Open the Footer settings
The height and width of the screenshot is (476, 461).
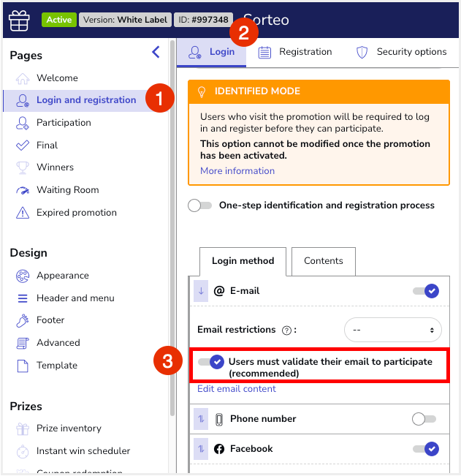point(50,320)
